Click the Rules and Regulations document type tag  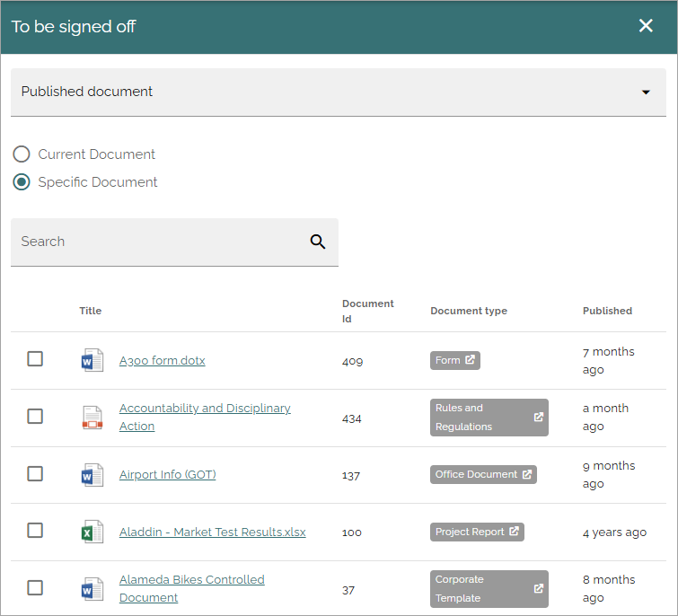point(489,418)
